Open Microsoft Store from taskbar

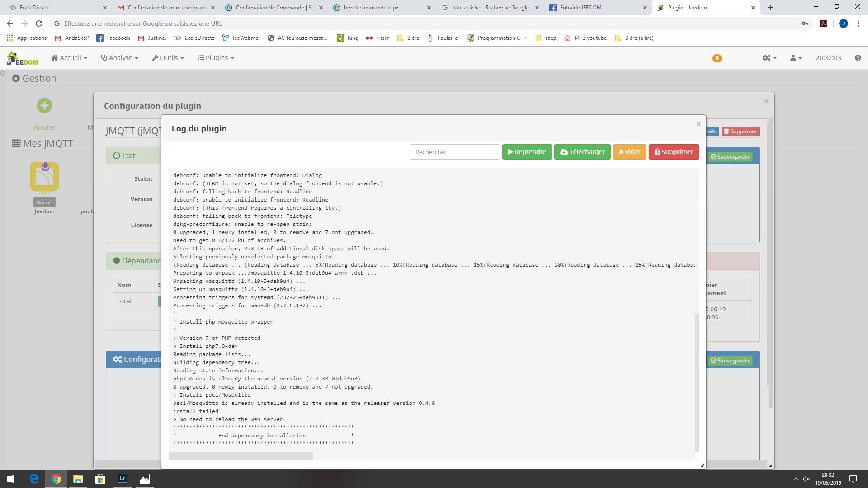(100, 479)
